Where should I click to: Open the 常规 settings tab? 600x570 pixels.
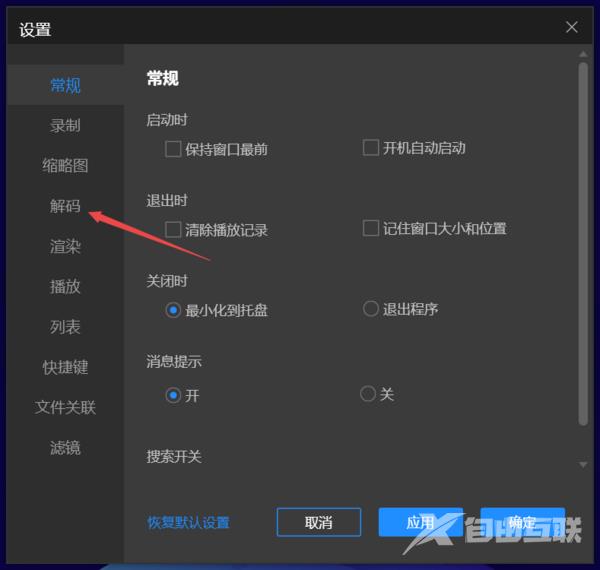pos(65,85)
